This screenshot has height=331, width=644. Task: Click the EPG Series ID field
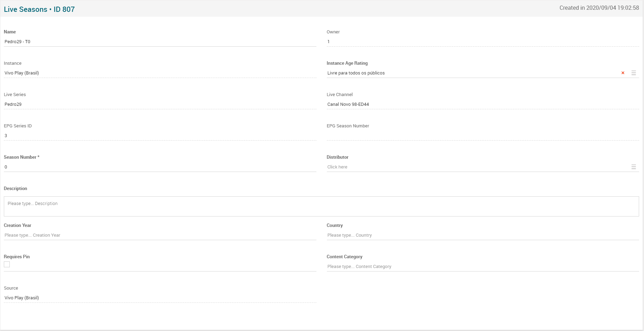tap(160, 136)
